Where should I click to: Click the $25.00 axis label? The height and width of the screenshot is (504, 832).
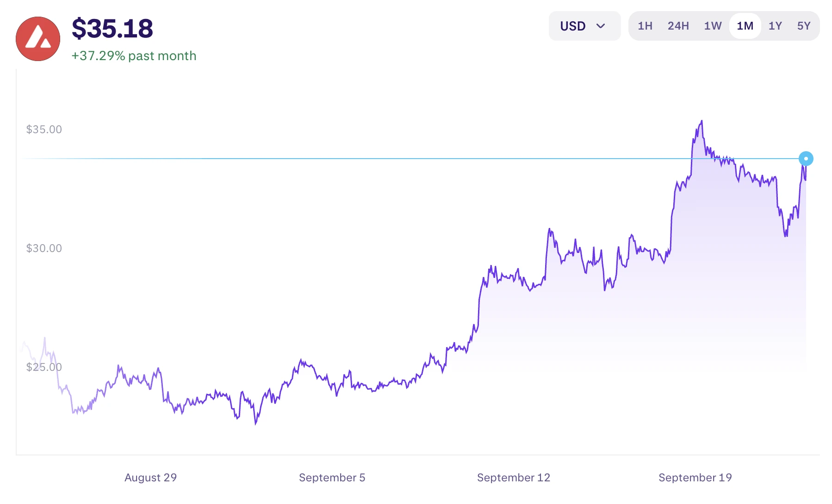pos(44,367)
